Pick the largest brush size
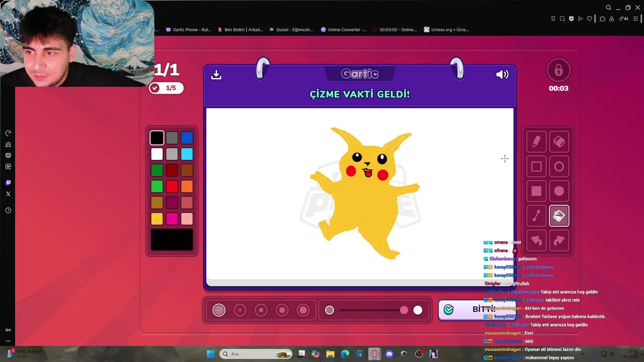The image size is (644, 362). 303,310
